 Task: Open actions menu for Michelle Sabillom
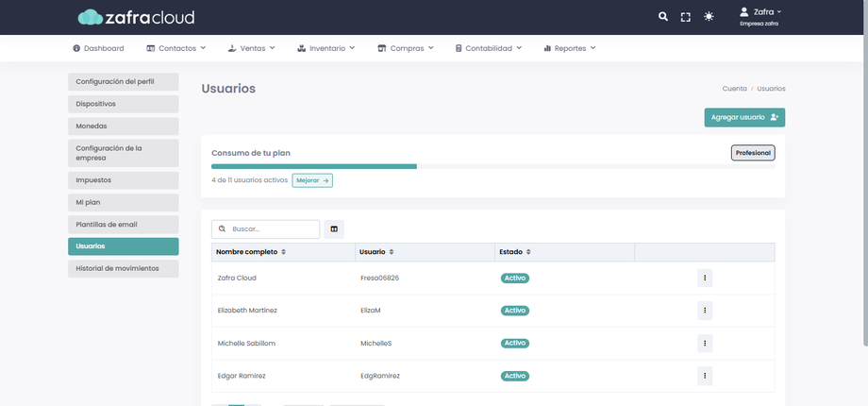click(704, 343)
